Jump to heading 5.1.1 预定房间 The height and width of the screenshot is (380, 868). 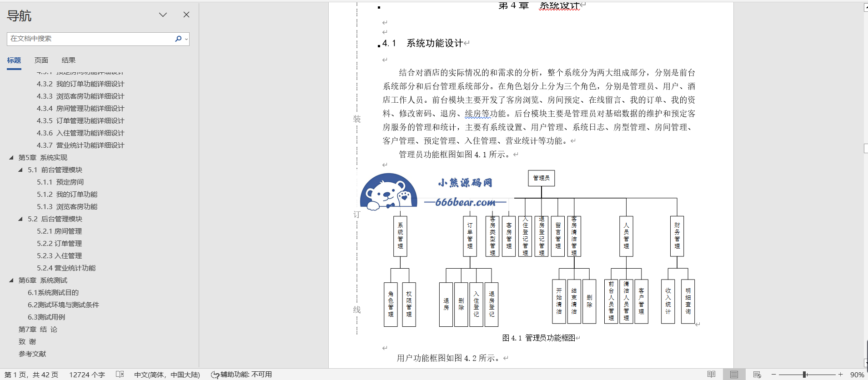tap(60, 182)
